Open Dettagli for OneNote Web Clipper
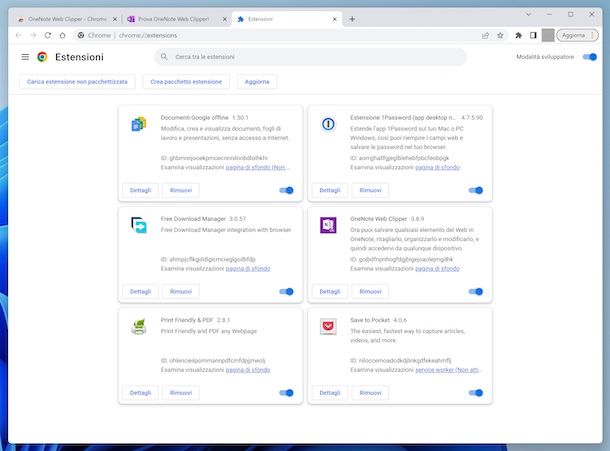The image size is (610, 451). (330, 291)
